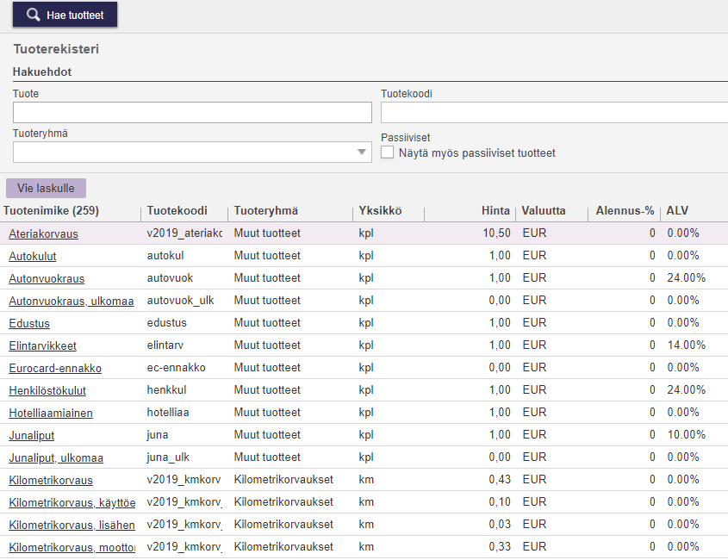Open the Junaliput, ulkomaa link

point(56,457)
